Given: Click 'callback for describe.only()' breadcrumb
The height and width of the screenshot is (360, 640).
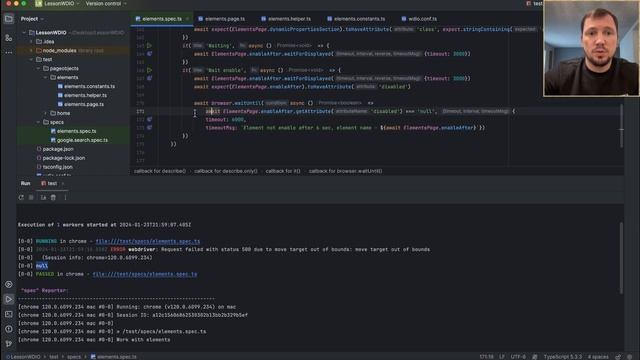Looking at the screenshot, I should [x=226, y=171].
